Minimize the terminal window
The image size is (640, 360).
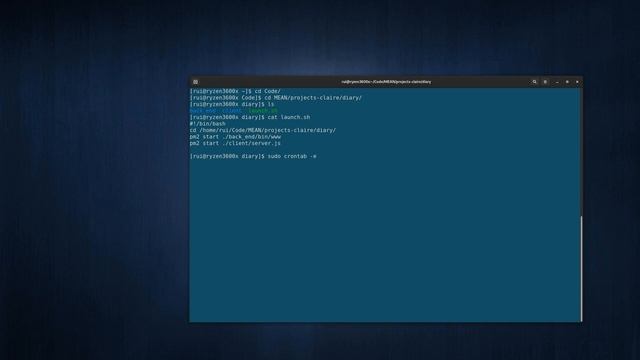pos(557,82)
